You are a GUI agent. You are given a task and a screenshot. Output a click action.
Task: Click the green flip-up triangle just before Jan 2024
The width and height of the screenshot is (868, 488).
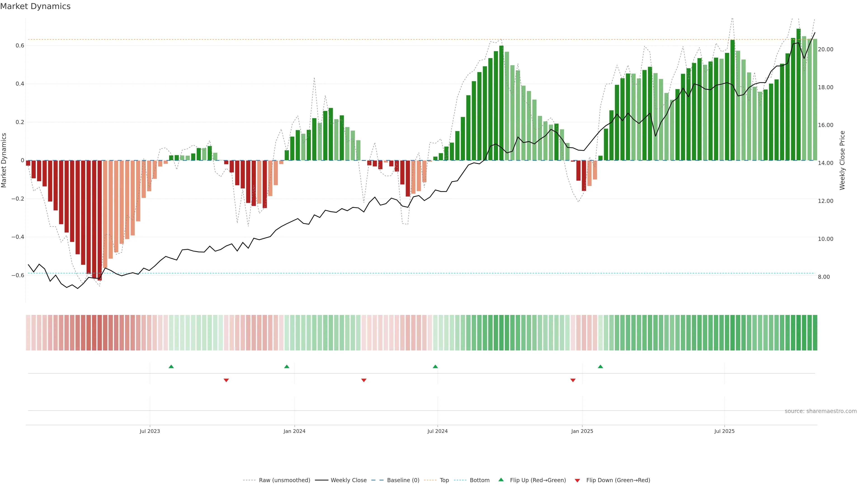tap(287, 366)
